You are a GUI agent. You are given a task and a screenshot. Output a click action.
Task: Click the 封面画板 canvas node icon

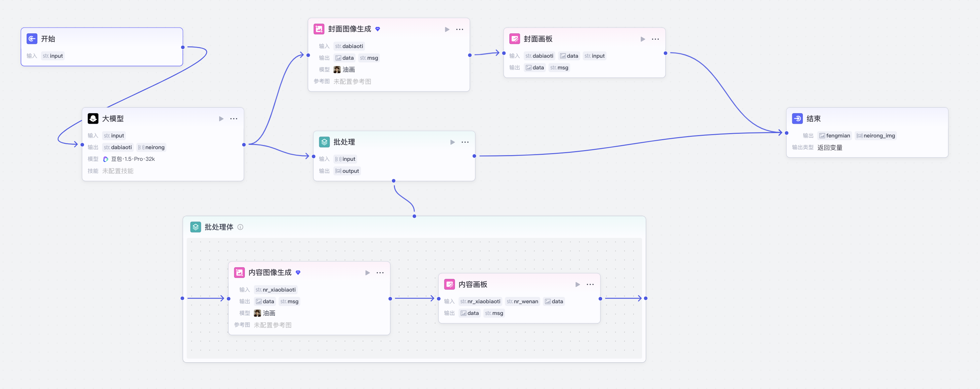514,39
